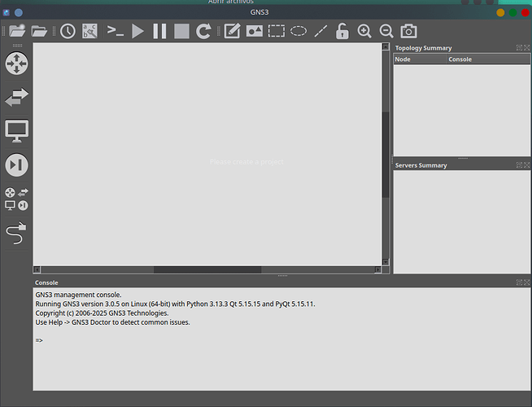This screenshot has height=407, width=532.
Task: Click workspace scrollbar down arrow
Action: (386, 262)
